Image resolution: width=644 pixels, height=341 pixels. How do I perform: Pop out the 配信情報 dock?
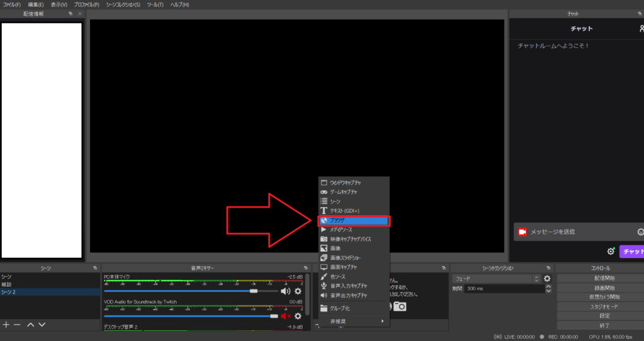[70, 14]
